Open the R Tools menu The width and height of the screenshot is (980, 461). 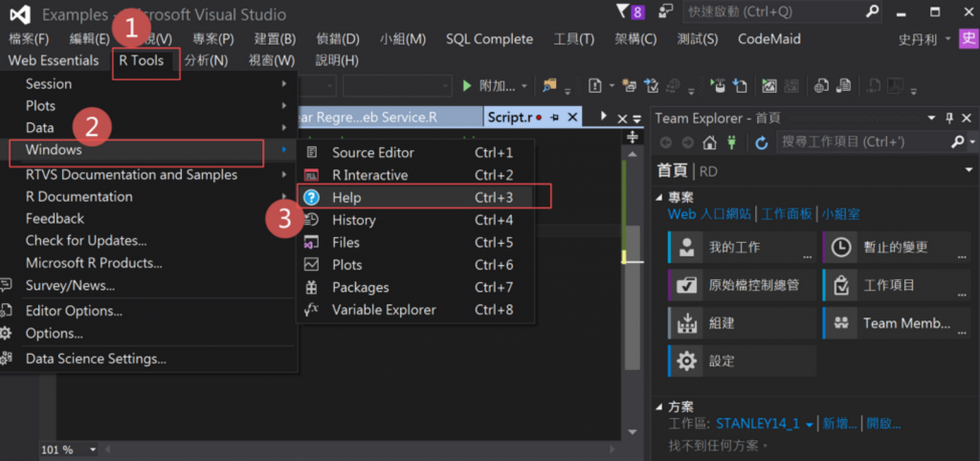click(142, 60)
